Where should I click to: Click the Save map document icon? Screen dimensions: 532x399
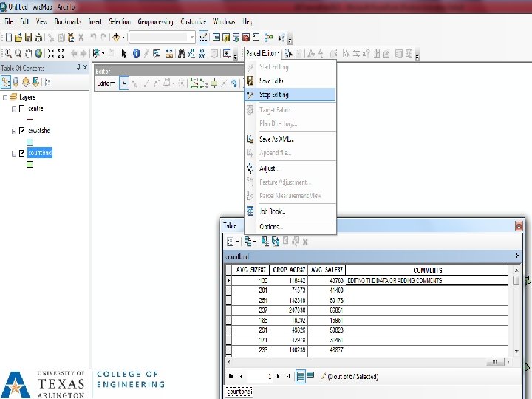coord(29,38)
